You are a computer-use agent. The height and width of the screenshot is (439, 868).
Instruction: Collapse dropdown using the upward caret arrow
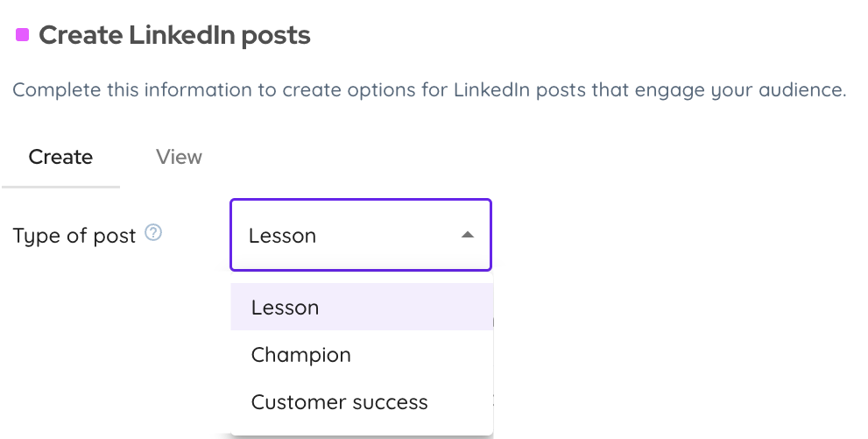tap(468, 235)
